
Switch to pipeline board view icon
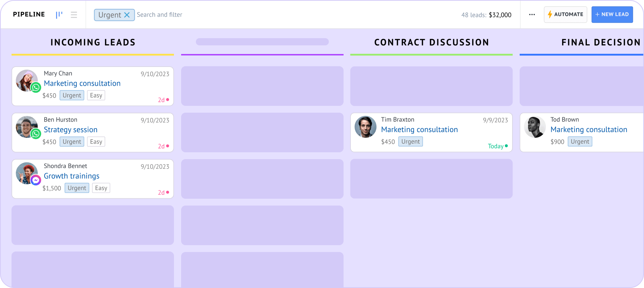tap(59, 15)
